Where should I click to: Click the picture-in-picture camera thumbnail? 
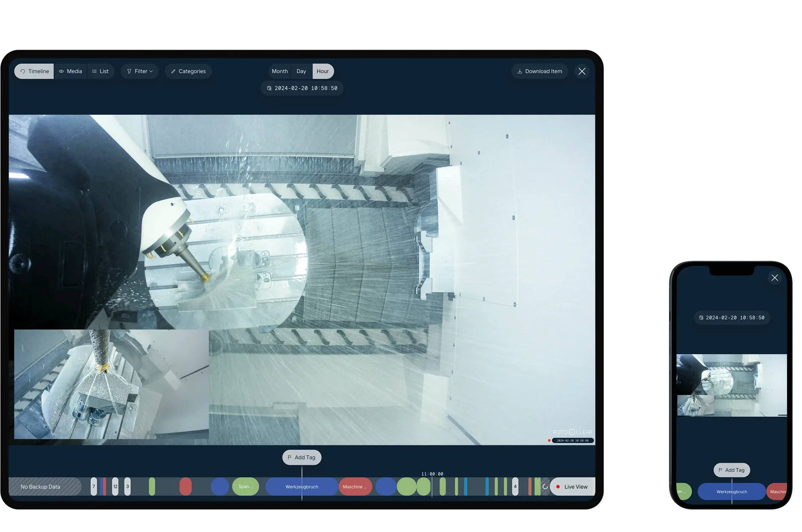tap(112, 384)
